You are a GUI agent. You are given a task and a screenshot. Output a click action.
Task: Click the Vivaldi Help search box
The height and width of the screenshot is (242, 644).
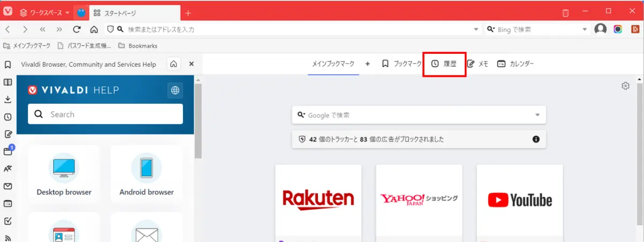coord(105,114)
